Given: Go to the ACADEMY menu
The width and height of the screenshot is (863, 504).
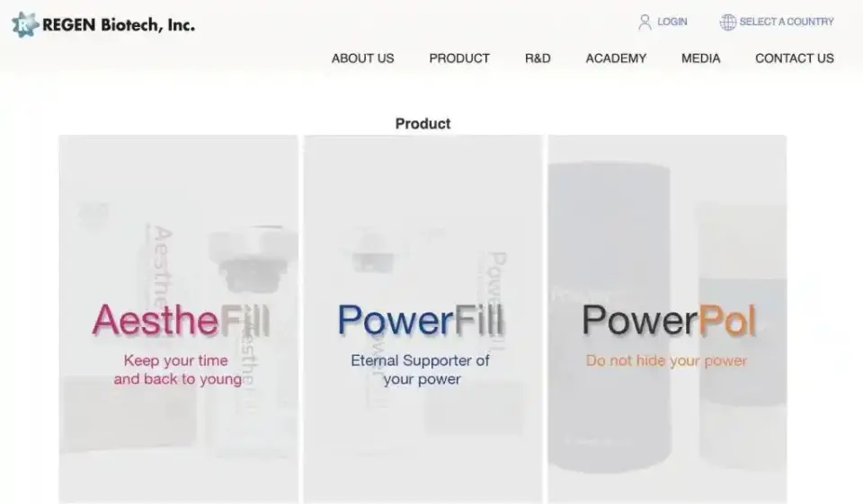Looking at the screenshot, I should tap(616, 58).
